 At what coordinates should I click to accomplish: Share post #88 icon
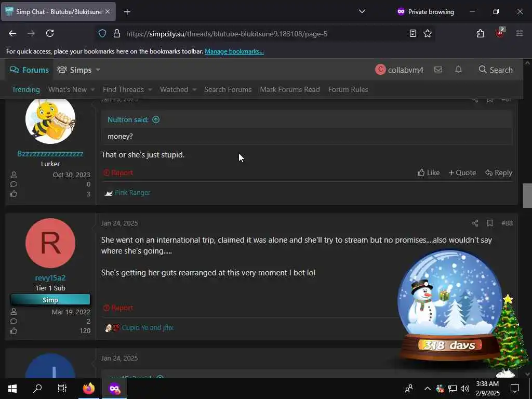pos(475,223)
